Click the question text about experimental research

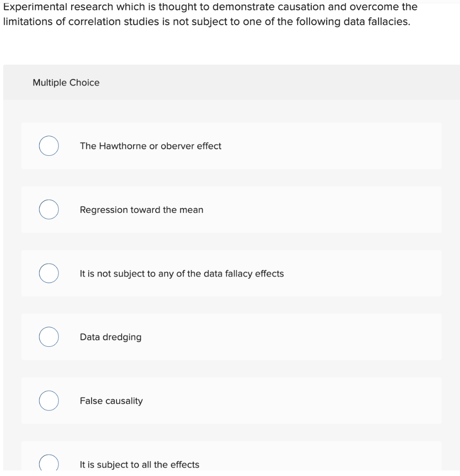tap(209, 14)
